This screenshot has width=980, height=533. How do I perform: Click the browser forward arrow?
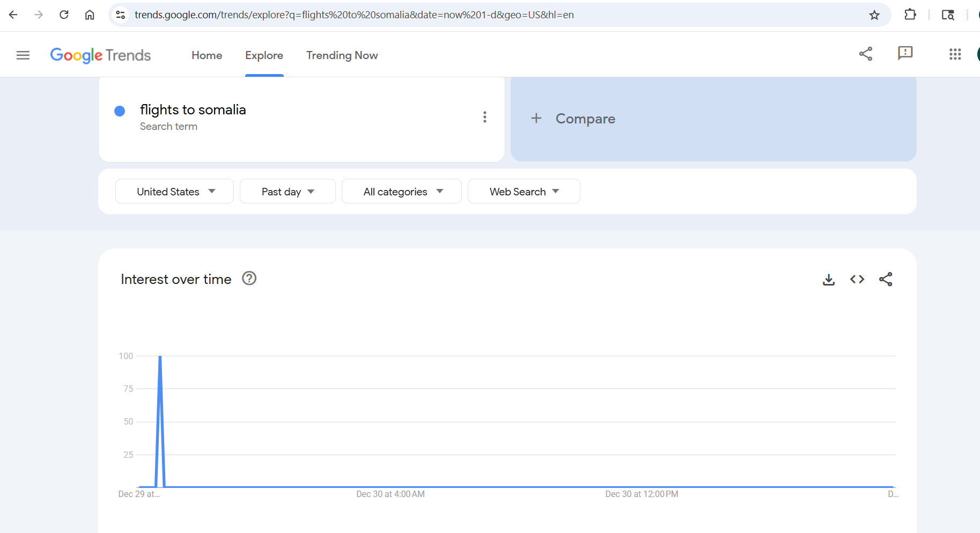39,15
